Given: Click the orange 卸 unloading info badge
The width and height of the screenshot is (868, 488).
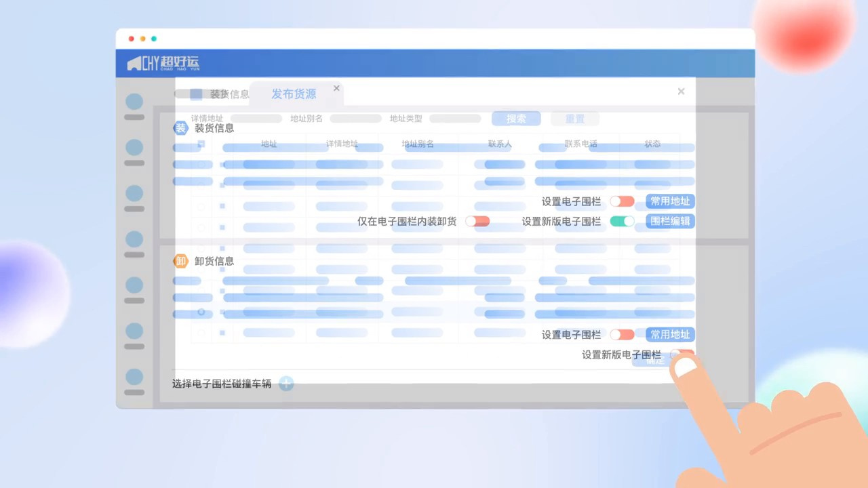Looking at the screenshot, I should [x=180, y=261].
